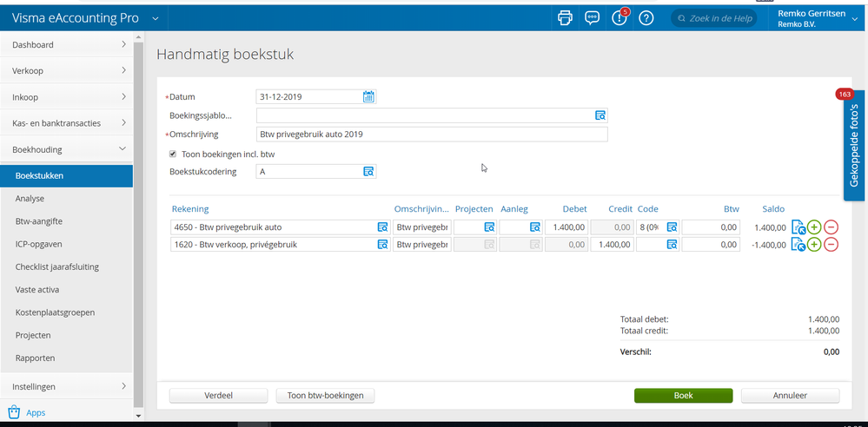Open Aanleg lookup in row 4650
Viewport: 868px width, 427px height.
(x=534, y=227)
